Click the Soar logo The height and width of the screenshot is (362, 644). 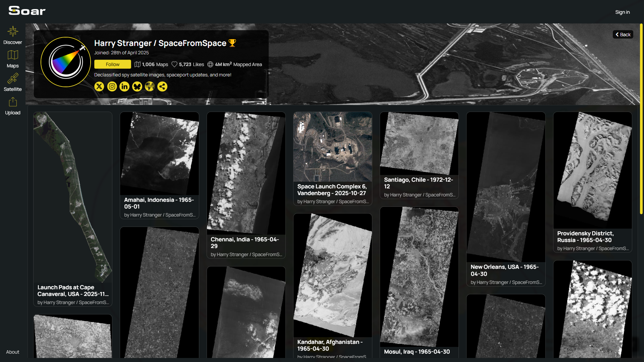27,11
